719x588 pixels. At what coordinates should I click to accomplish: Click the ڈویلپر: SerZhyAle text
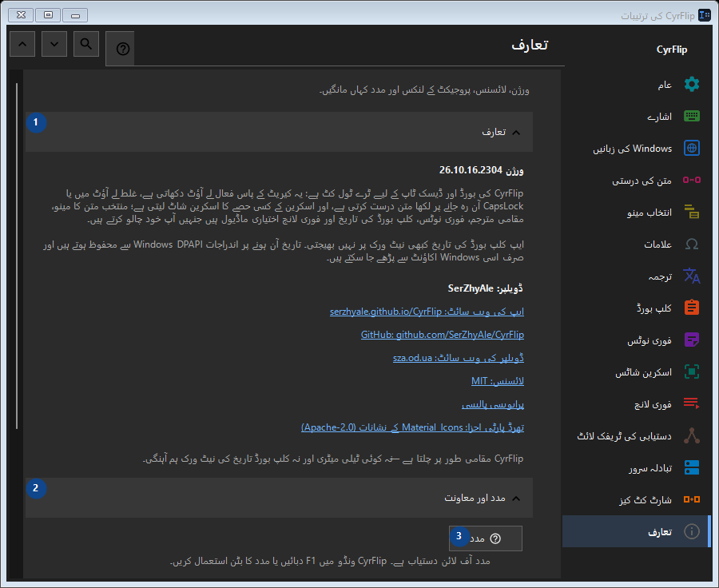tap(485, 288)
